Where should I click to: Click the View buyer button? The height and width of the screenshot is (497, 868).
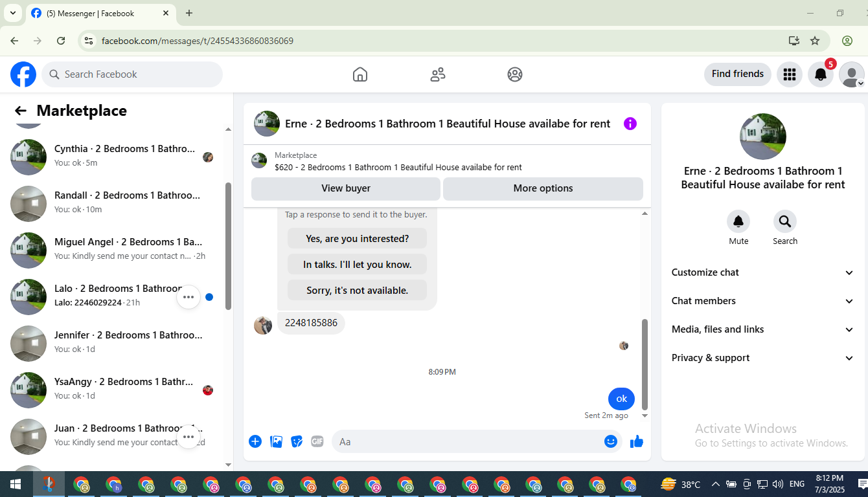[346, 188]
